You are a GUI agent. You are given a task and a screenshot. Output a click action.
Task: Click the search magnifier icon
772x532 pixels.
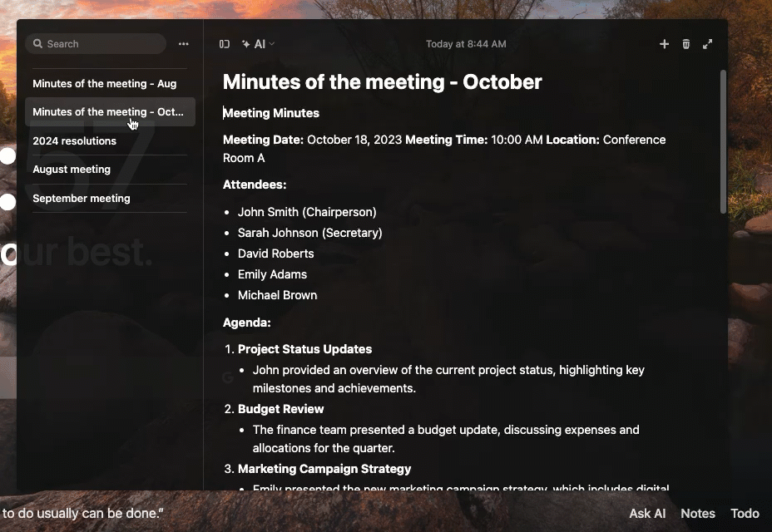[x=37, y=44]
